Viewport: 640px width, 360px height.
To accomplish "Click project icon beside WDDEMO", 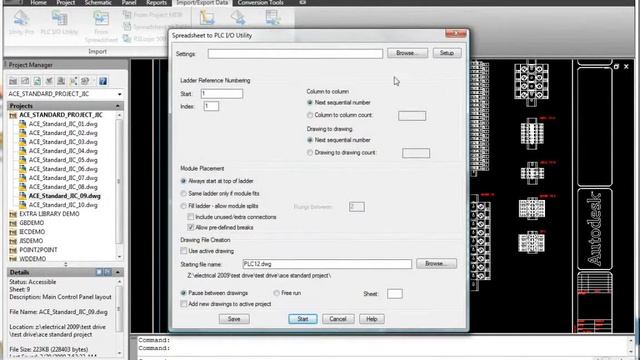I will 13,259.
